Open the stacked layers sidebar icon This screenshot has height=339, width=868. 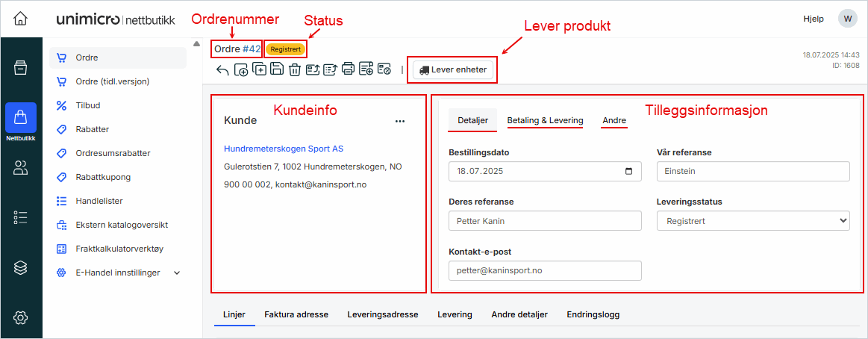tap(21, 267)
